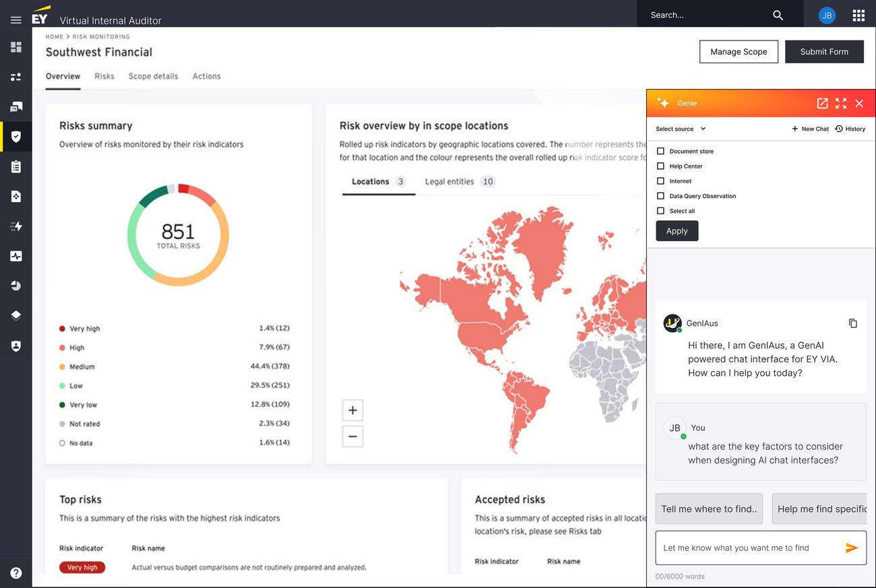Screen dimensions: 876x588
Task: Click the Genie sparkle icon
Action: [x=663, y=103]
